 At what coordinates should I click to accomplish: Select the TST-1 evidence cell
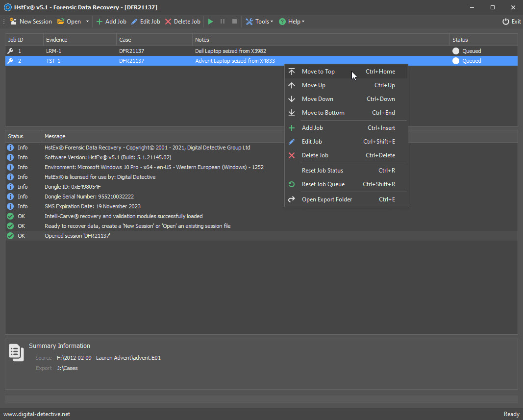point(53,61)
